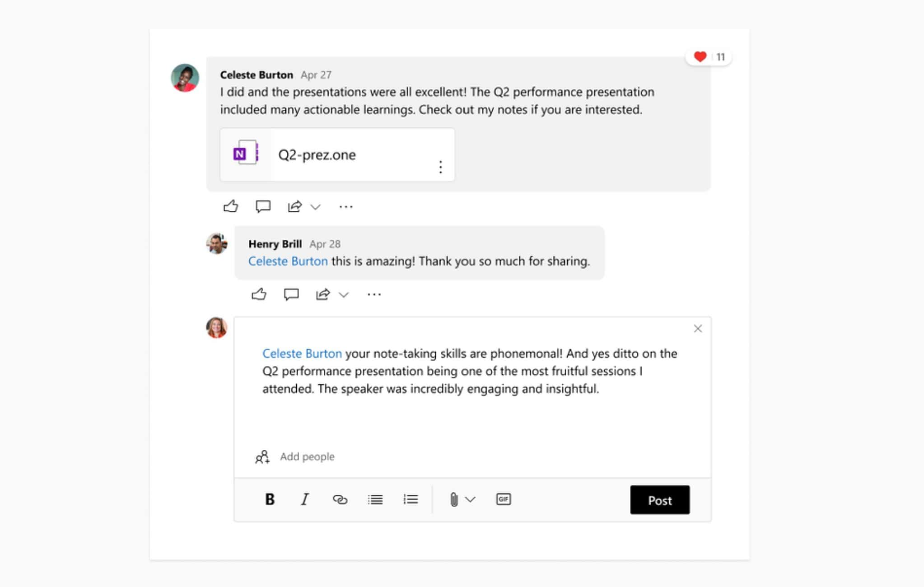
Task: Thumbs up Henry Brill's reply
Action: (x=260, y=293)
